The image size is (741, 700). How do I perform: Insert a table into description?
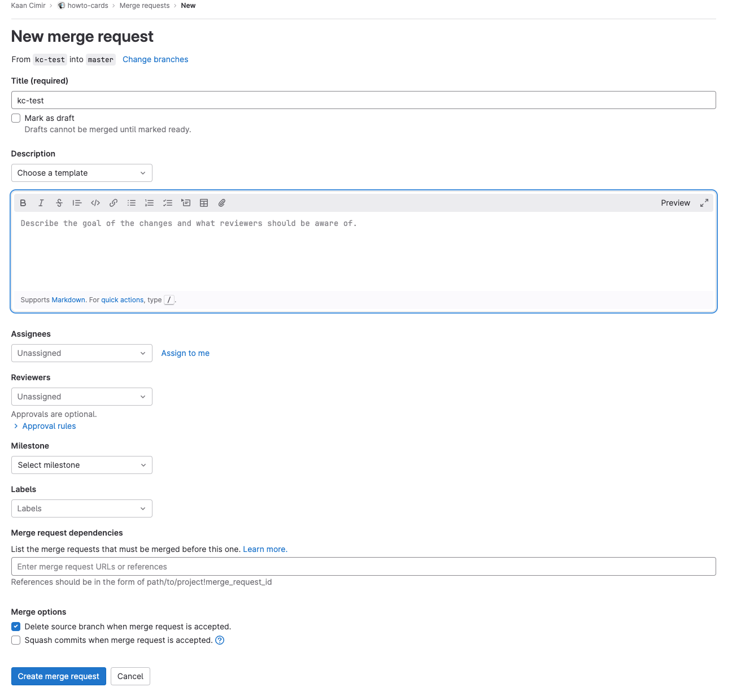pos(204,203)
